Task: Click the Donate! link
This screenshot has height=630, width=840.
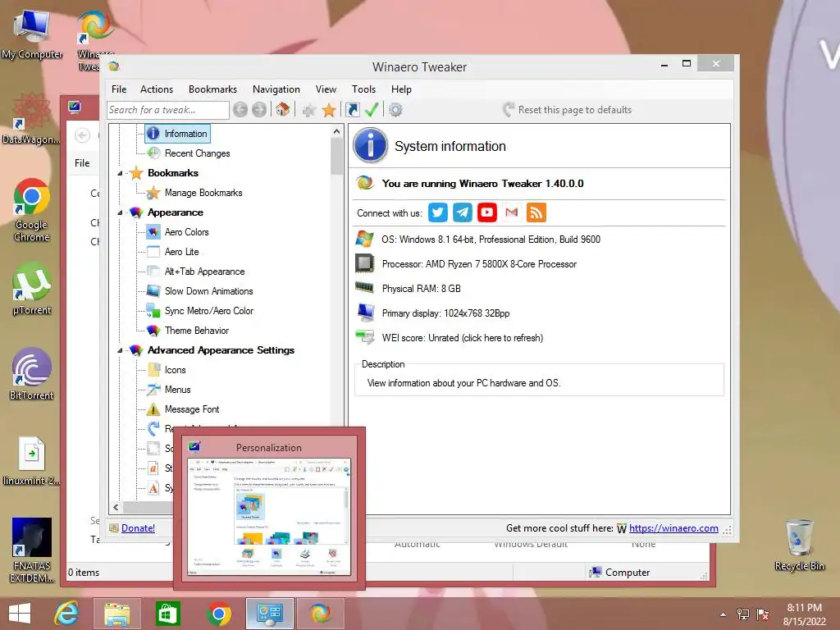Action: tap(138, 528)
